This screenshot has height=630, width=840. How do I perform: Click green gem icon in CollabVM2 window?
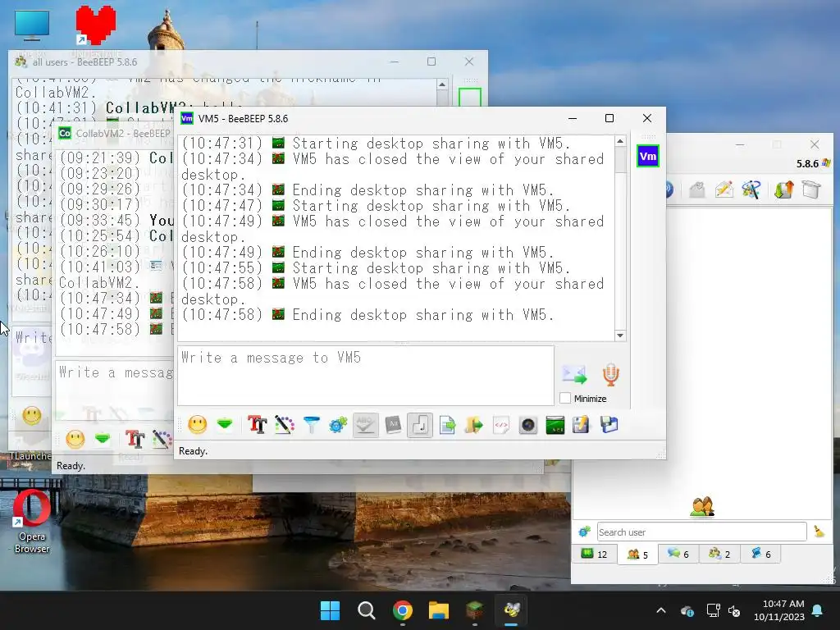(x=103, y=440)
